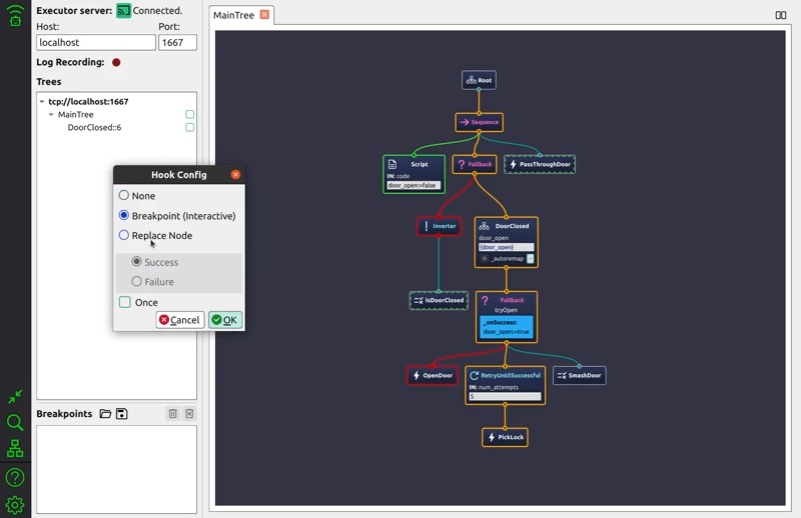Click the robot monitor icon in sidebar
Image resolution: width=801 pixels, height=518 pixels.
click(x=15, y=15)
